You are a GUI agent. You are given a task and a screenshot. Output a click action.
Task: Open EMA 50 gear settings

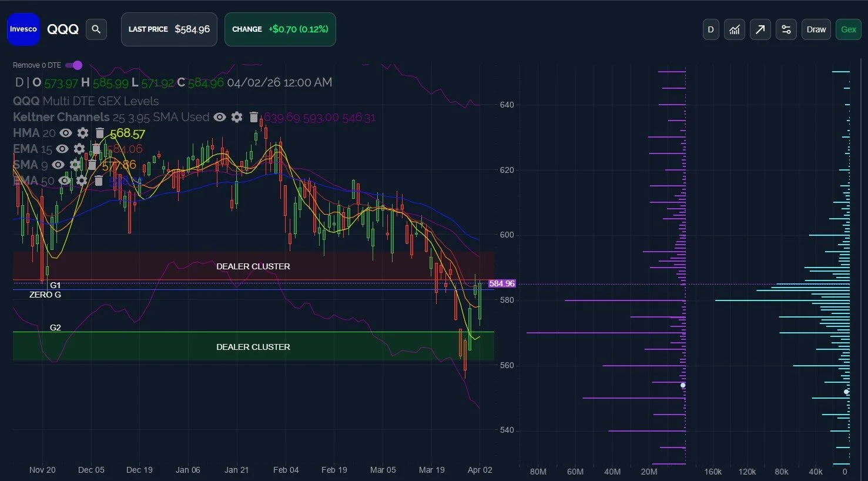pos(82,181)
